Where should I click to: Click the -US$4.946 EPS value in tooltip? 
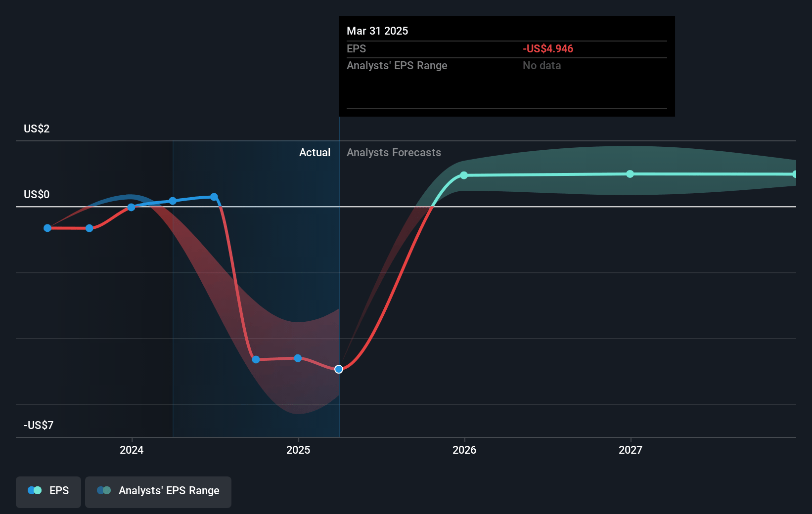click(x=548, y=48)
